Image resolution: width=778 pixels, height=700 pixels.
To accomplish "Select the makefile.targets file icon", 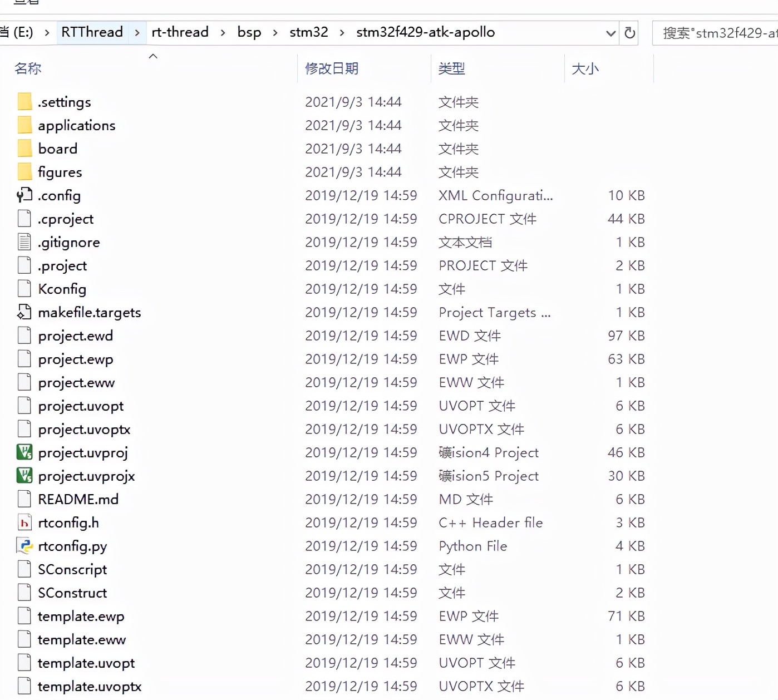I will point(23,312).
